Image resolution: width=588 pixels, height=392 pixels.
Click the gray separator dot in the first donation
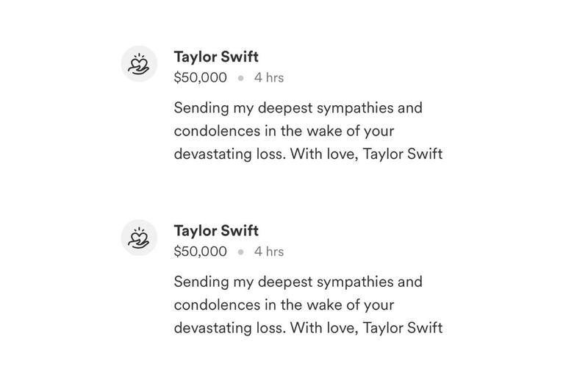point(240,77)
